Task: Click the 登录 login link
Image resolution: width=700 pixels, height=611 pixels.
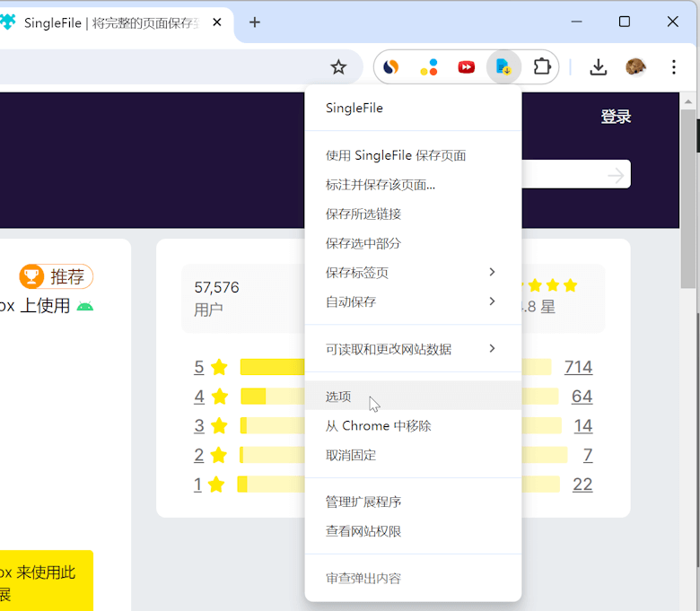Action: pyautogui.click(x=616, y=117)
